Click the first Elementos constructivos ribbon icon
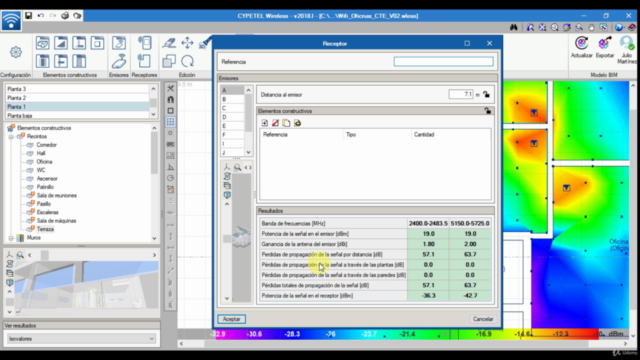The height and width of the screenshot is (360, 640). point(42,43)
